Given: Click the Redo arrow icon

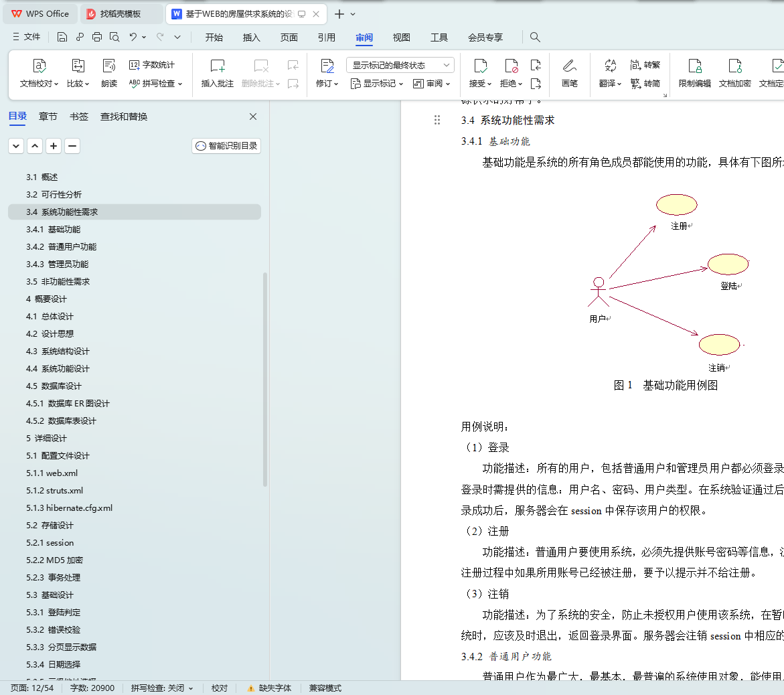Looking at the screenshot, I should pos(160,37).
